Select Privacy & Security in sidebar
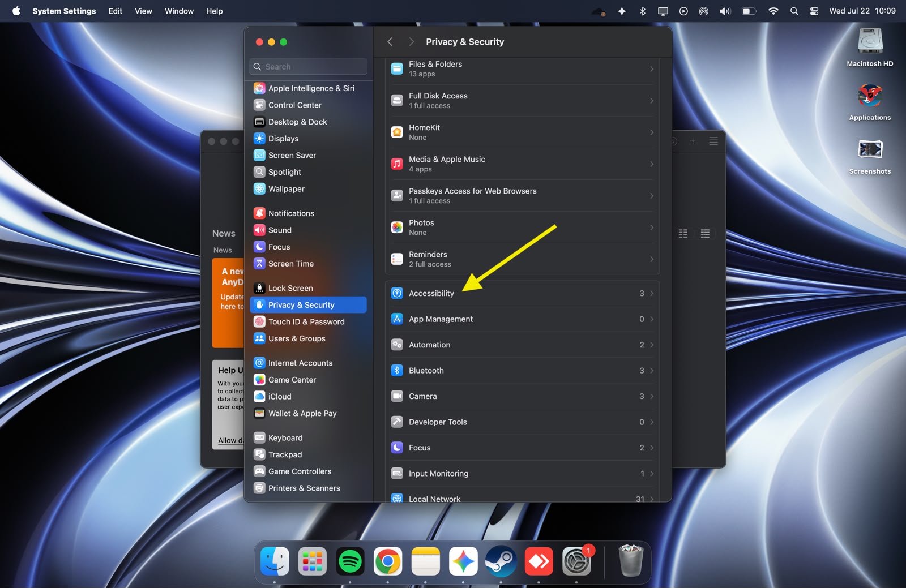This screenshot has width=906, height=588. pyautogui.click(x=308, y=305)
